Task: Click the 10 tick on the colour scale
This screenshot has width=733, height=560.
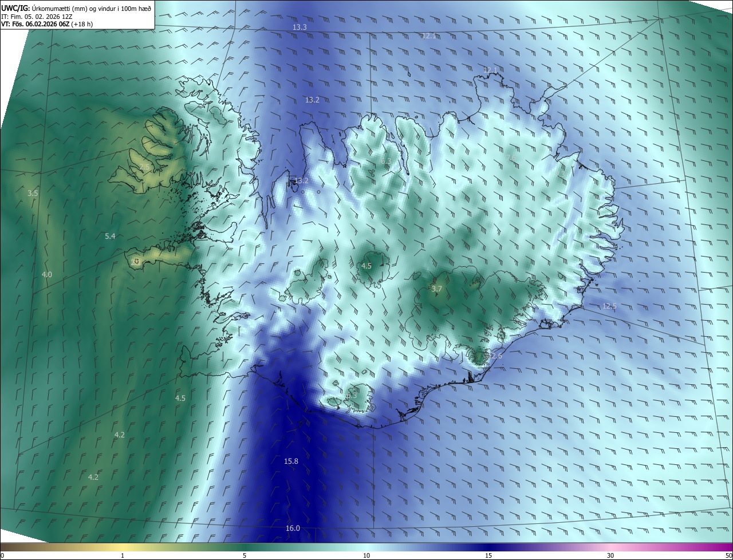Action: click(366, 556)
